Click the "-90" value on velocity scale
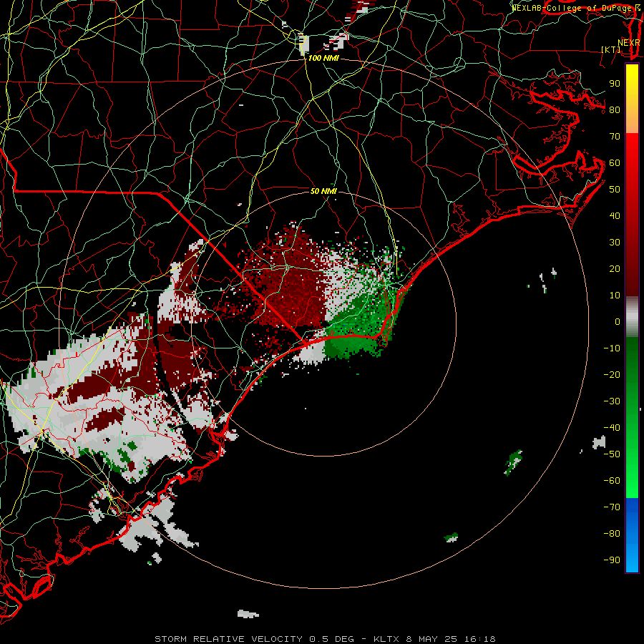644x644 pixels. coord(612,560)
